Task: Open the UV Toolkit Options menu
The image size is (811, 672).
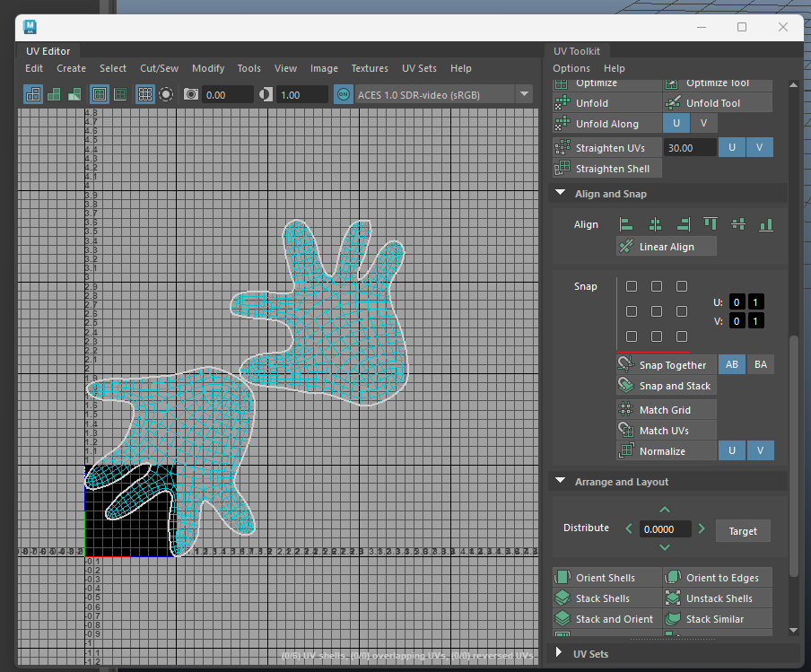Action: (571, 68)
